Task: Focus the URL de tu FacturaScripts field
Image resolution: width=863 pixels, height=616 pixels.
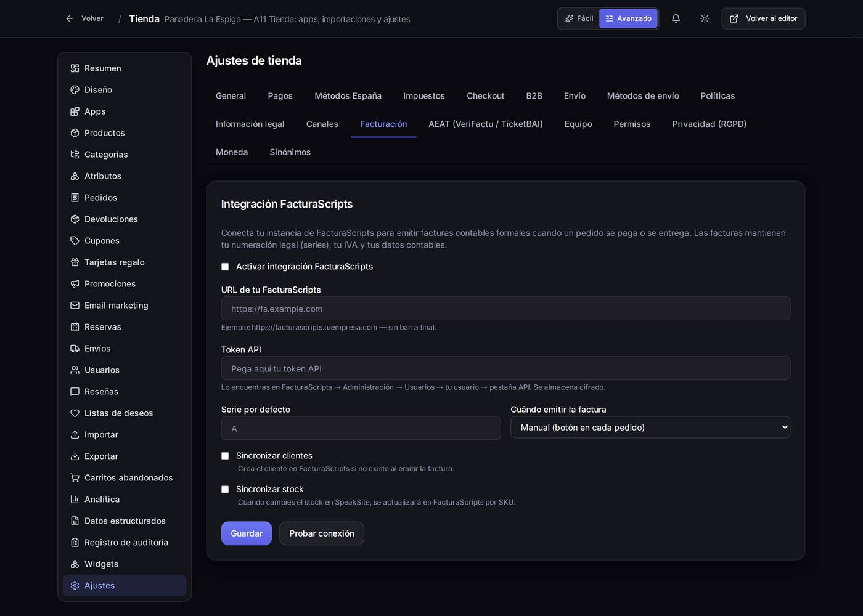Action: [x=505, y=309]
